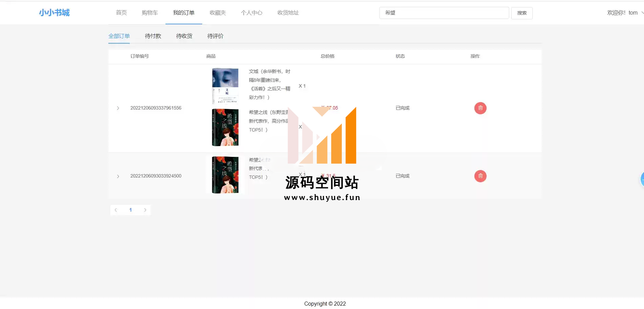Viewport: 644px width, 309px height.
Task: Click the 总价格 column header
Action: 327,56
